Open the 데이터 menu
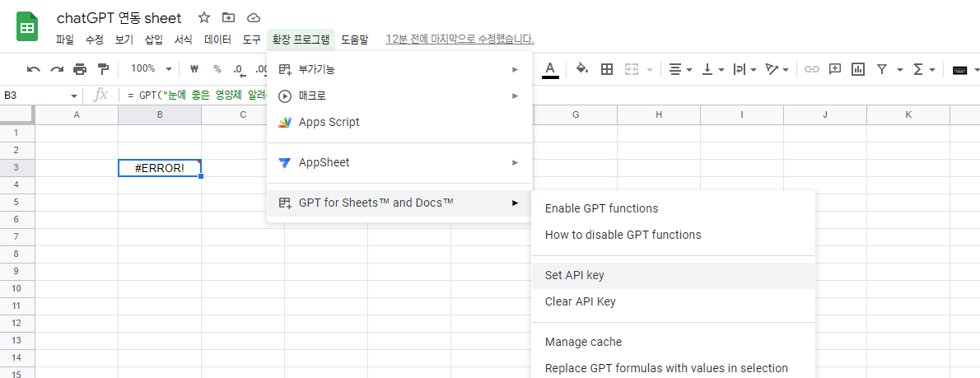The width and height of the screenshot is (980, 378). pyautogui.click(x=217, y=40)
